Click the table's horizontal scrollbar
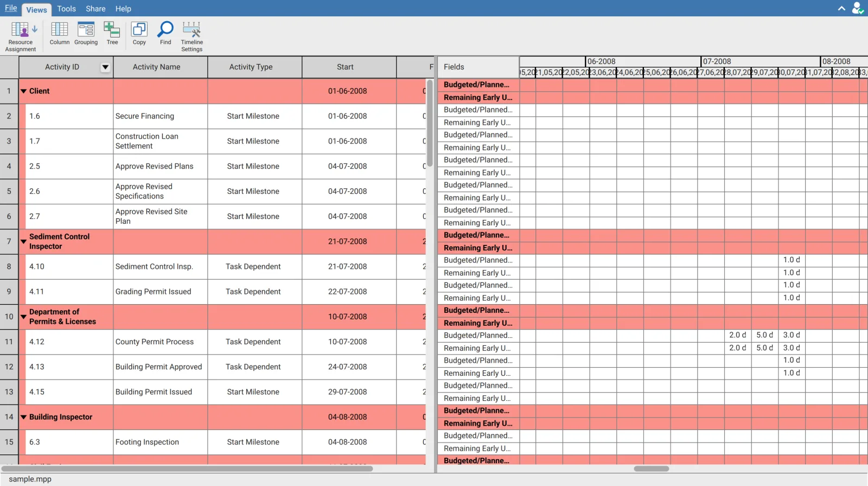Screen dimensions: 868x486 (x=187, y=469)
